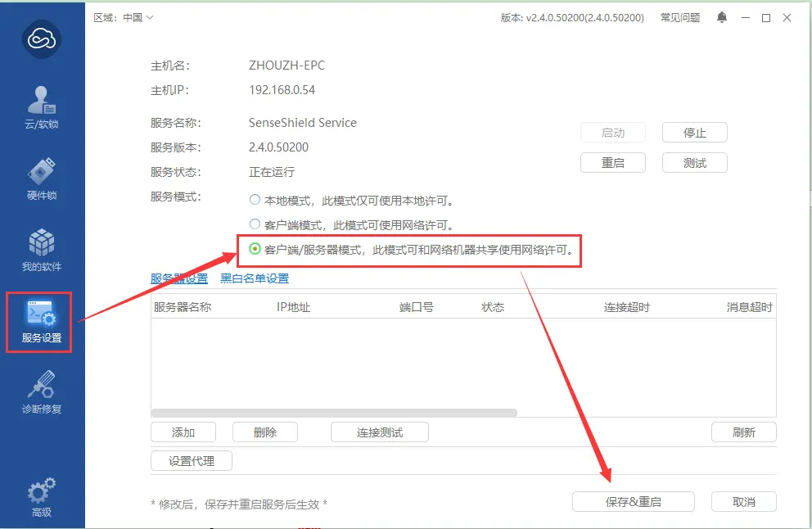Screen dimensions: 812x529
Task: Choose the 客户端模式 radio option
Action: (x=255, y=224)
